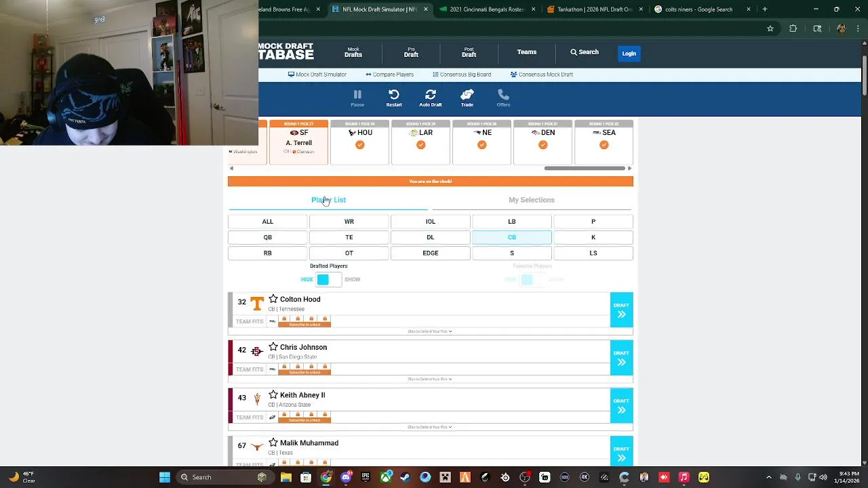Switch to 2021 Cincinnati Bengals Roster tab

tap(481, 9)
